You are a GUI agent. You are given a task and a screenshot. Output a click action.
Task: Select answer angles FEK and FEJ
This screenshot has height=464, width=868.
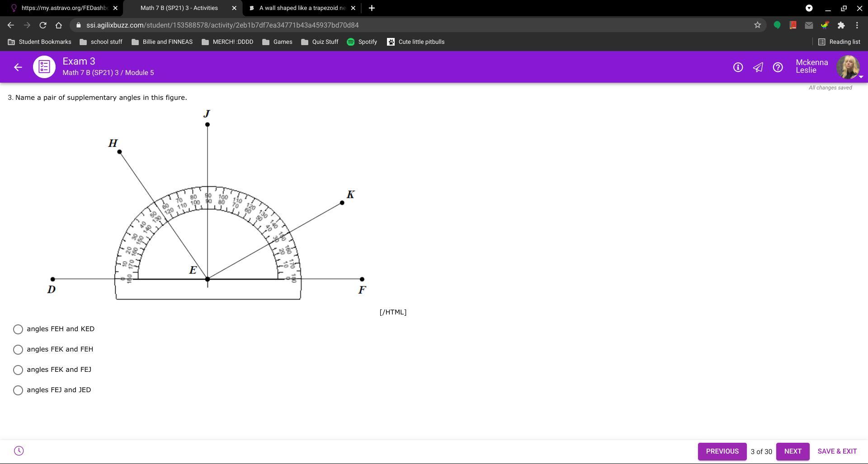[x=18, y=370]
